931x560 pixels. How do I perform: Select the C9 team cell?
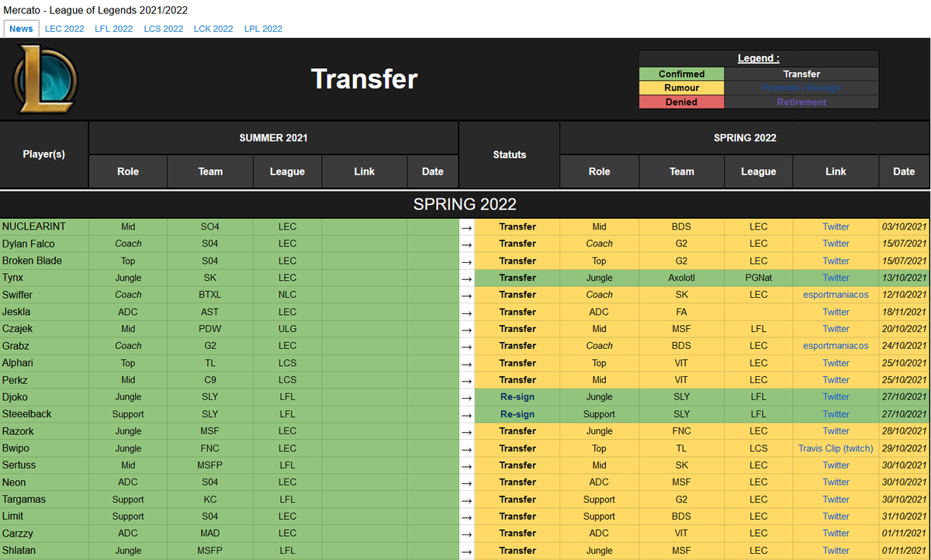pos(210,380)
